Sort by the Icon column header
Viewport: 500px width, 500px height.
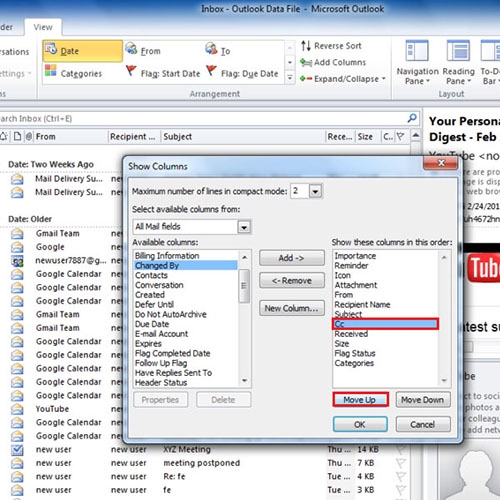(x=17, y=136)
